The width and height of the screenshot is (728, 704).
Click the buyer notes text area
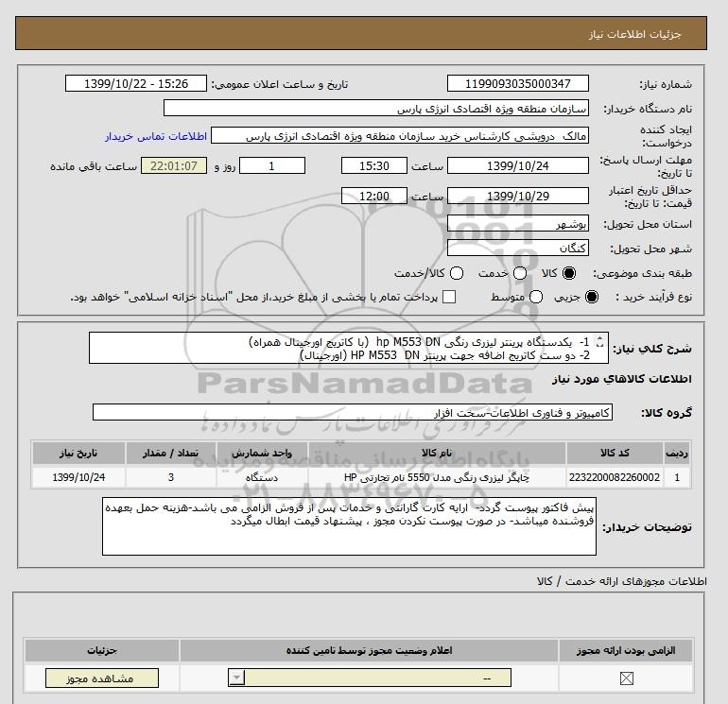click(x=349, y=526)
